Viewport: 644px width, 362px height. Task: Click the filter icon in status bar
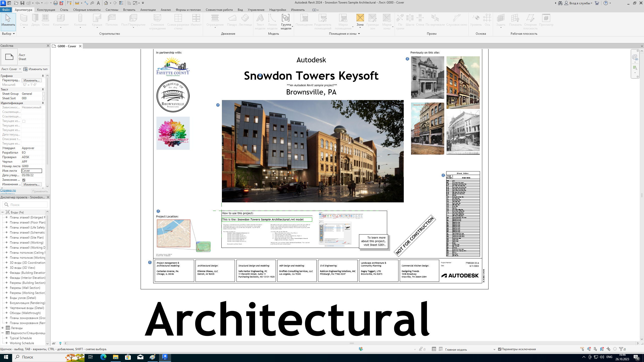click(x=621, y=349)
